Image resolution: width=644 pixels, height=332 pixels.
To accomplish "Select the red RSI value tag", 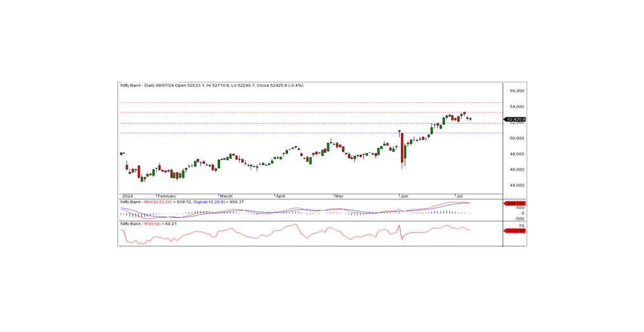I will [x=515, y=231].
